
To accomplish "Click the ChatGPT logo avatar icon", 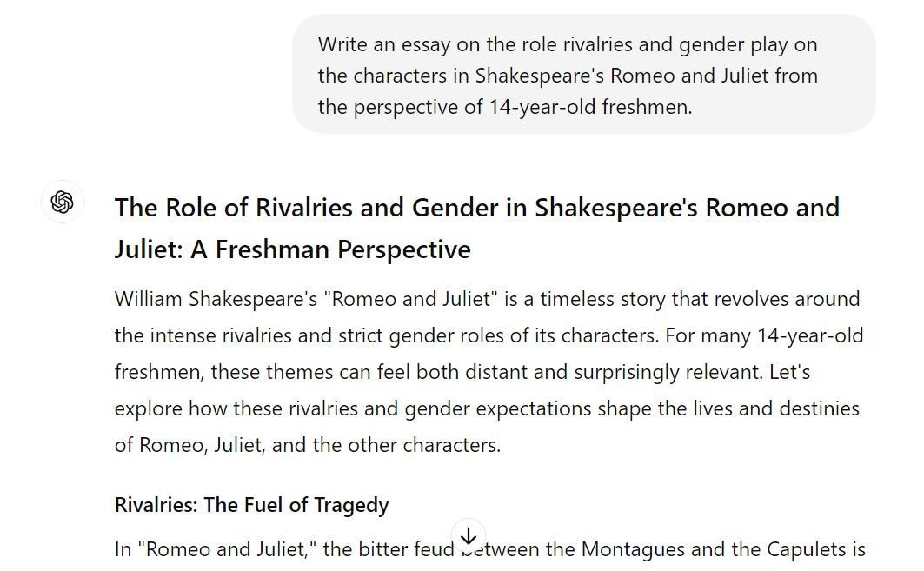I will 63,202.
